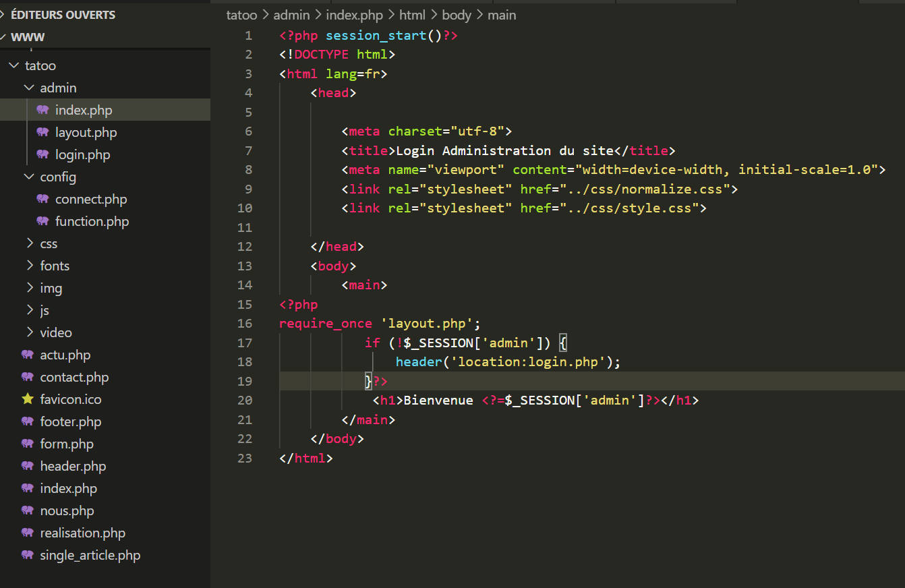The width and height of the screenshot is (905, 588).
Task: Click the PHP icon beside layout.php
Action: [43, 132]
